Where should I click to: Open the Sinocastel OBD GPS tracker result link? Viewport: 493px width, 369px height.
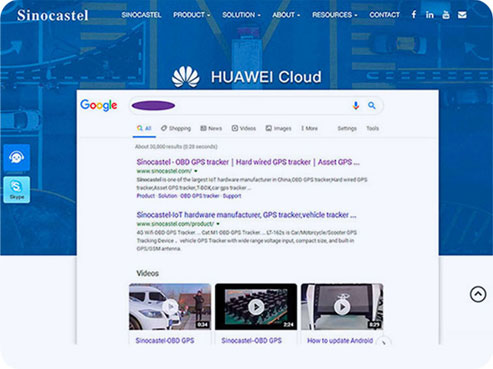(x=248, y=162)
